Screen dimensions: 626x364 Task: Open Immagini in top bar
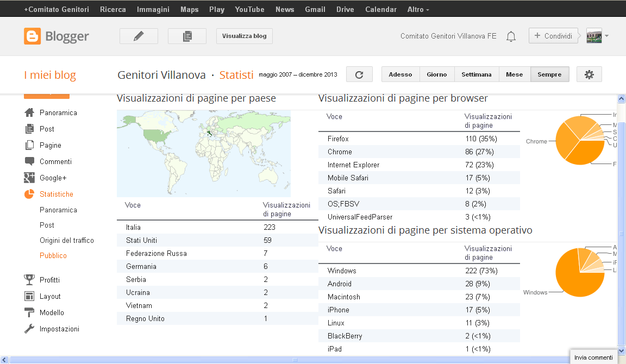pos(153,9)
